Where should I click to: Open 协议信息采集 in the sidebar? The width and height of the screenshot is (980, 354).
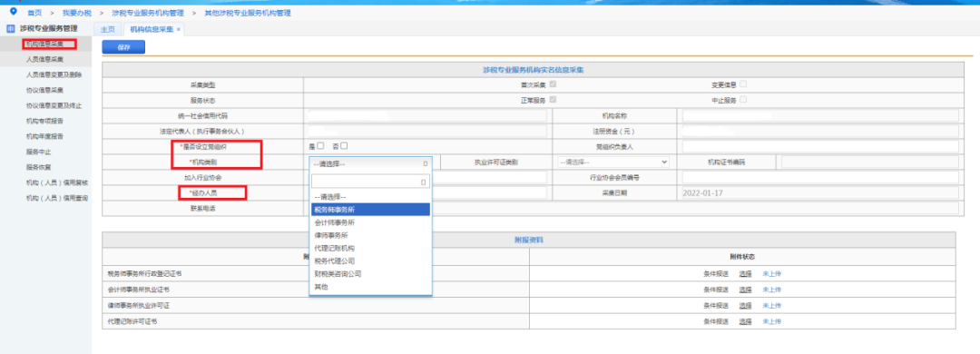coord(44,90)
